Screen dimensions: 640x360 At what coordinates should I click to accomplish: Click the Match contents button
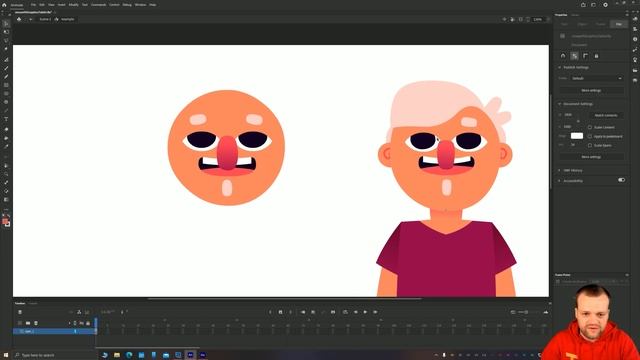pyautogui.click(x=606, y=116)
